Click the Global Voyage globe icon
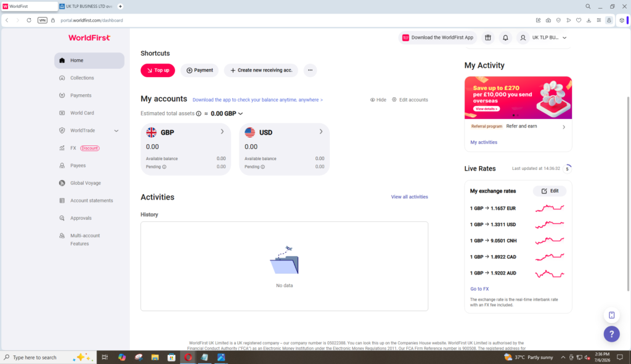Image resolution: width=631 pixels, height=364 pixels. 62,183
